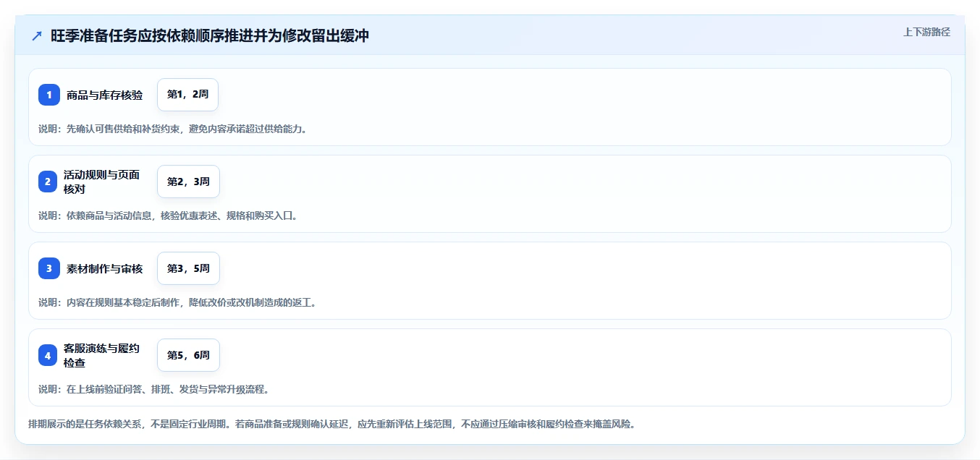
Task: Click the 第1，2周 week chip
Action: coord(187,95)
